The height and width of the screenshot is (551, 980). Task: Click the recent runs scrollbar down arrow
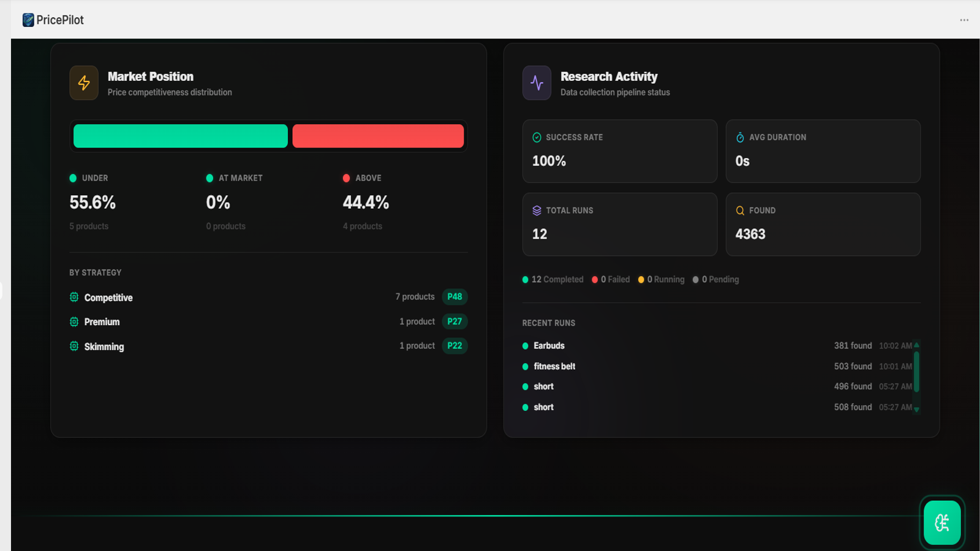tap(917, 410)
